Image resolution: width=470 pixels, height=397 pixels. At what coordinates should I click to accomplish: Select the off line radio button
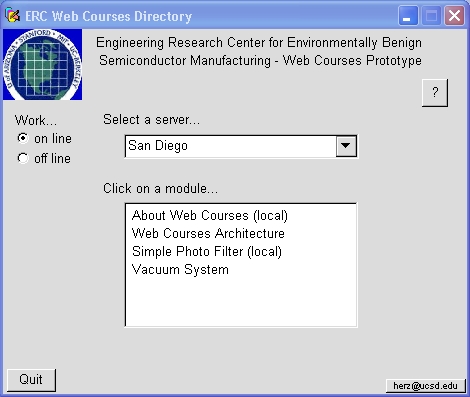click(23, 158)
